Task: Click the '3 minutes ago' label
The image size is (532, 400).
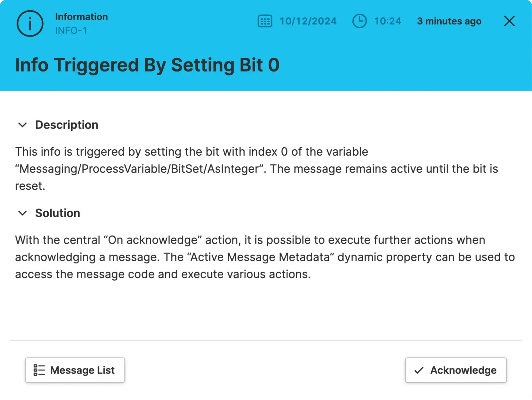Action: tap(449, 21)
